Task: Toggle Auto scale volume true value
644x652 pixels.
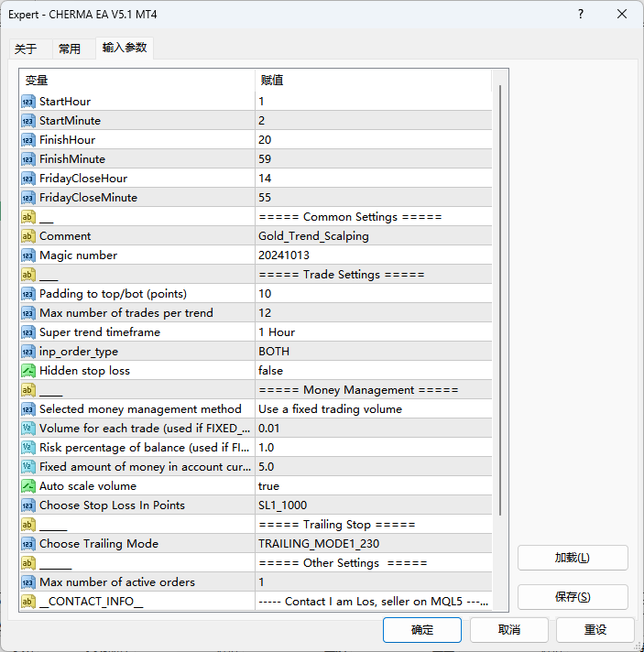Action: coord(373,486)
